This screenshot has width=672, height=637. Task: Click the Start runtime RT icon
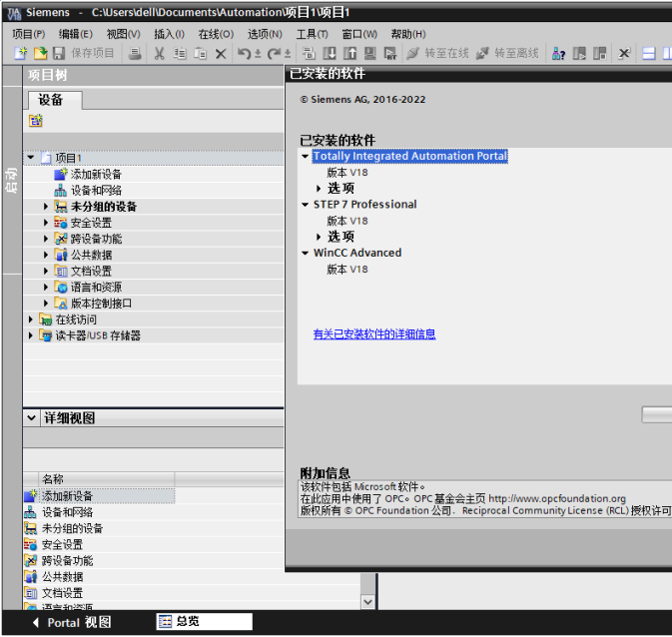(390, 53)
